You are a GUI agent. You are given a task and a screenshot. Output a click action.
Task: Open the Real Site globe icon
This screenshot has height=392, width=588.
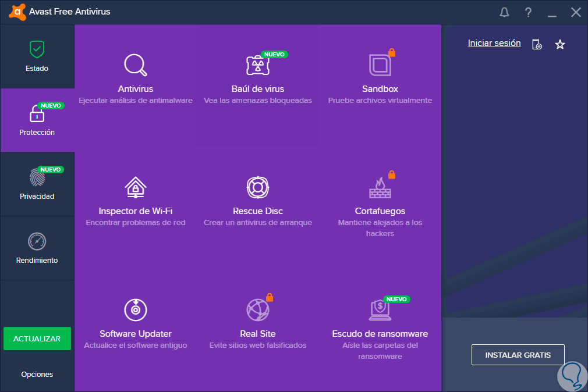pyautogui.click(x=258, y=310)
